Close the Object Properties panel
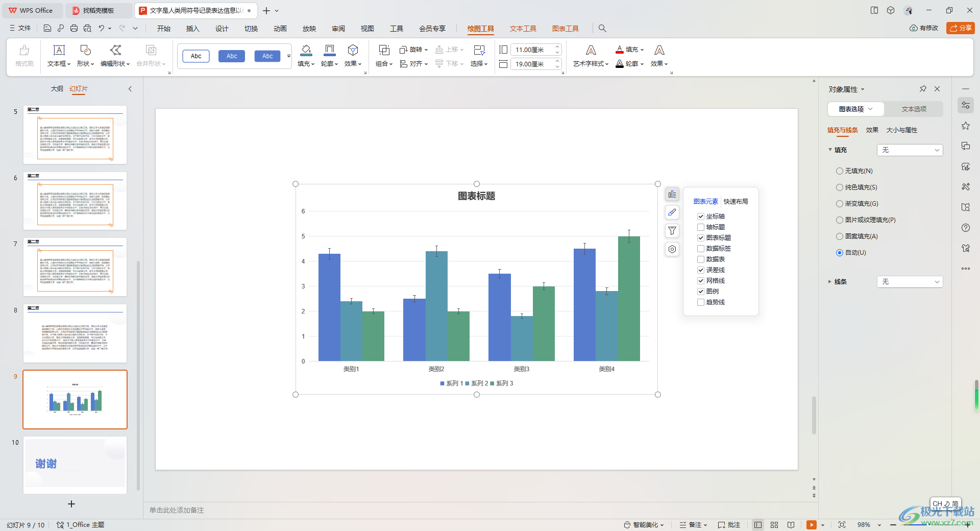This screenshot has width=980, height=531. point(937,89)
